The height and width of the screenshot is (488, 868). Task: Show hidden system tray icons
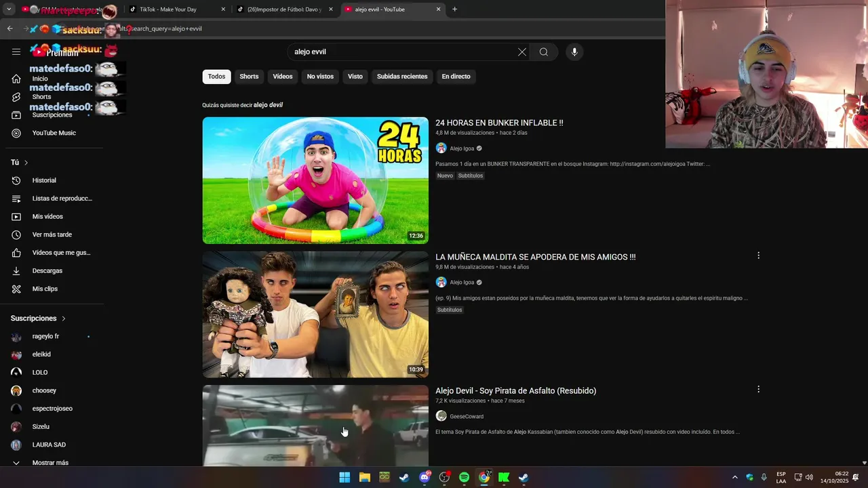(x=734, y=477)
